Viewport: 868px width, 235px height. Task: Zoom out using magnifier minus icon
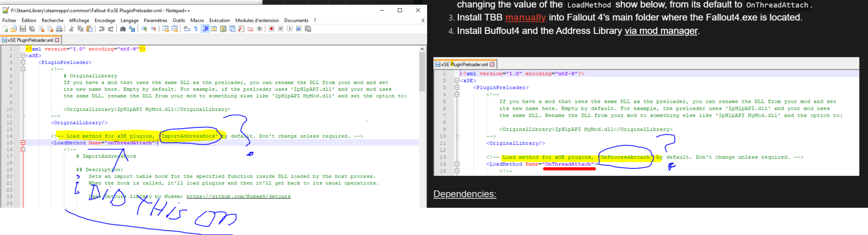coord(153,29)
